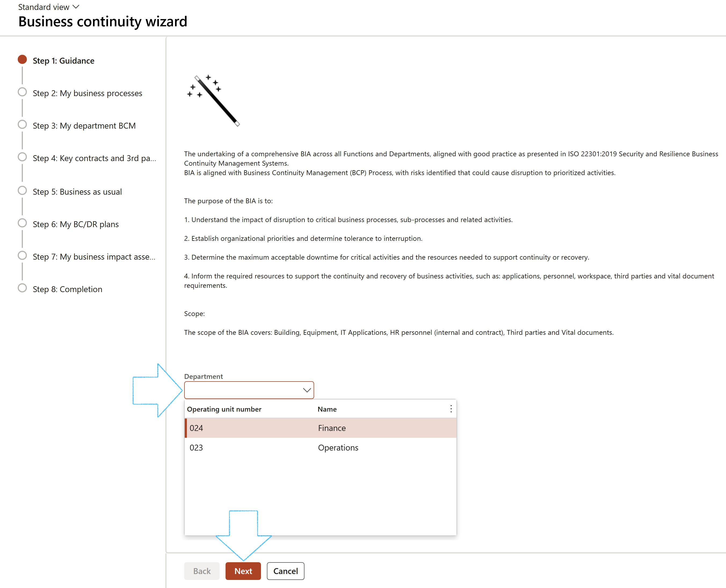Sort by Operating unit number column
Screen dimensions: 726x588
pos(224,409)
